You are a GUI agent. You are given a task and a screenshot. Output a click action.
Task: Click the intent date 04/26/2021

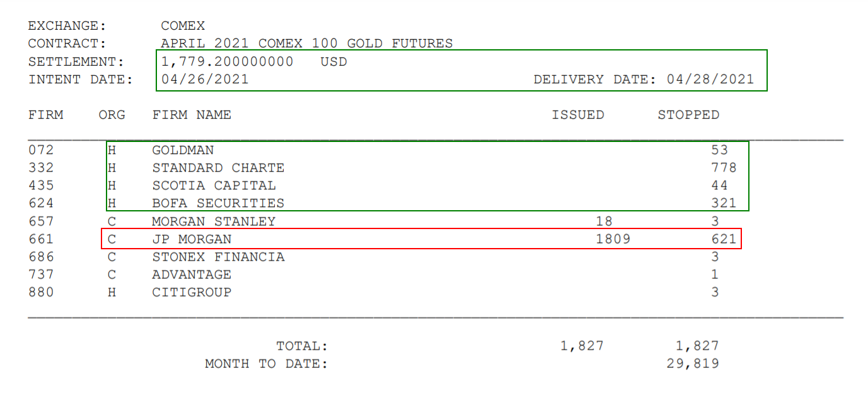coord(205,80)
